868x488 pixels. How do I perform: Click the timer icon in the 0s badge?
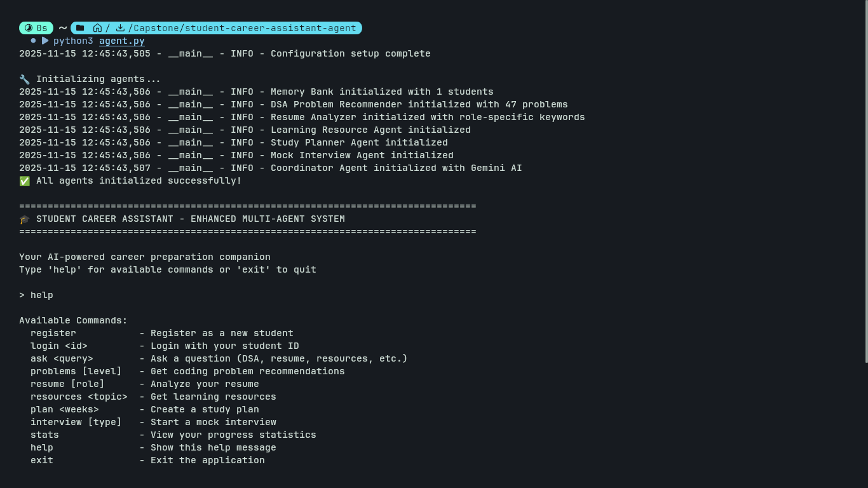29,28
